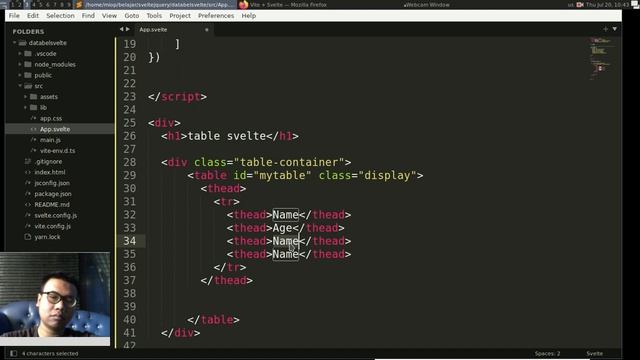Click closing script tag on line 23
This screenshot has height=360, width=640.
point(178,97)
